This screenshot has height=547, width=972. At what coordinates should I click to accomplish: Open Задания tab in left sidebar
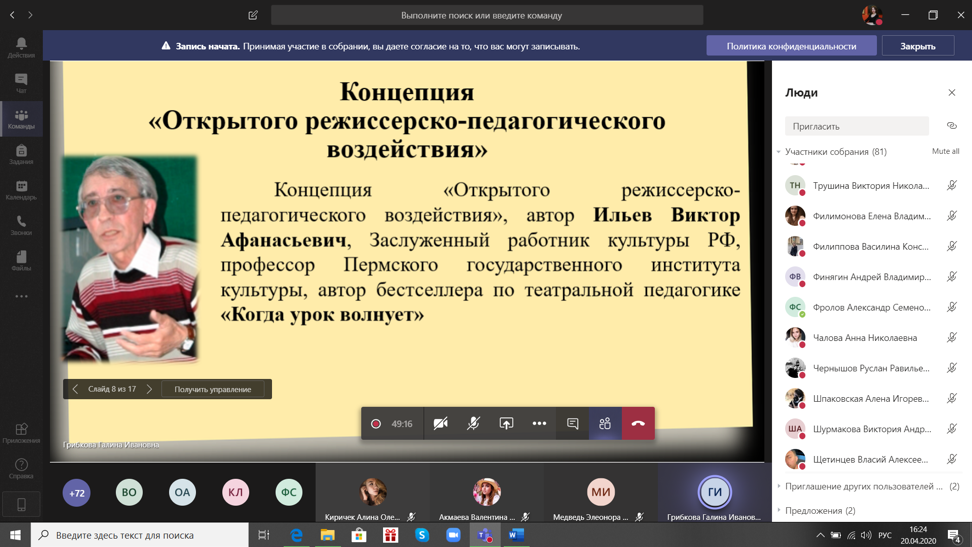pyautogui.click(x=21, y=153)
